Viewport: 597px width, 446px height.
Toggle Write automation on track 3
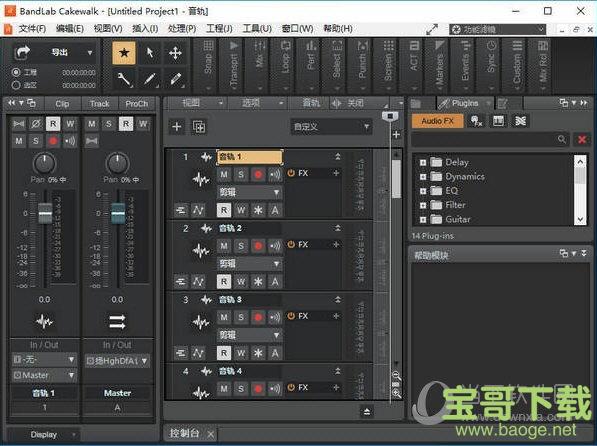tap(241, 353)
